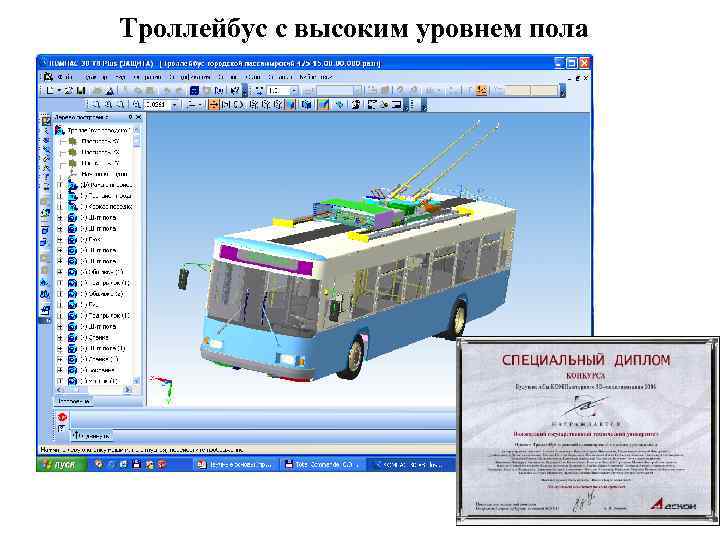
Task: Click tree horizontal scrollbar right arrow
Action: click(128, 389)
